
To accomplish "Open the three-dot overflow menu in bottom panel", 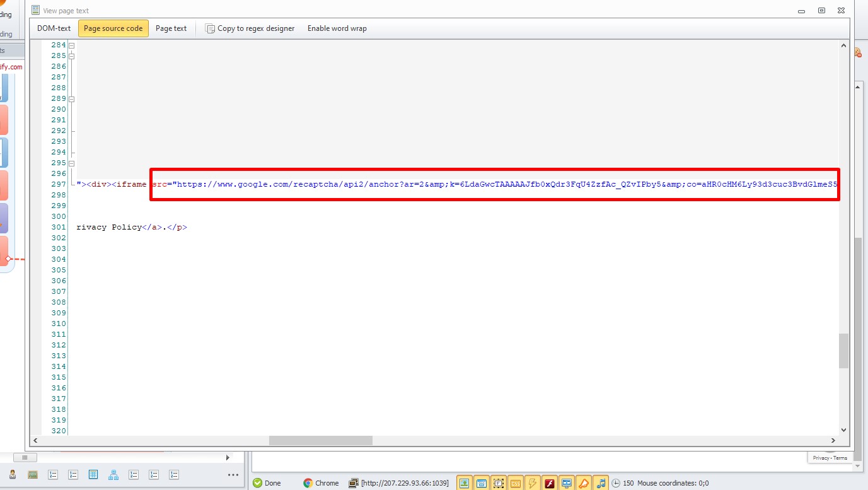I will tap(233, 475).
